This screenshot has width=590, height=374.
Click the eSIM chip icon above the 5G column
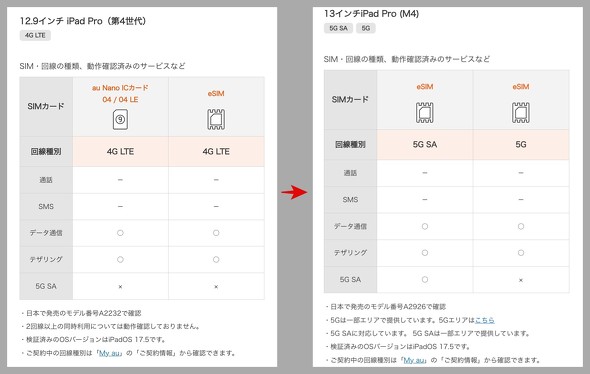click(521, 113)
